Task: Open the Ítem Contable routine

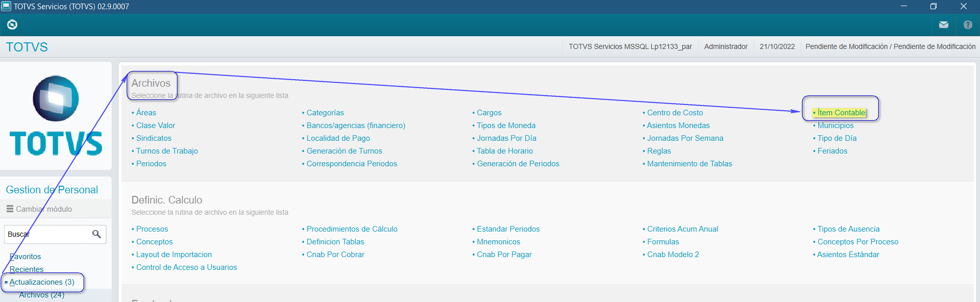Action: coord(841,113)
